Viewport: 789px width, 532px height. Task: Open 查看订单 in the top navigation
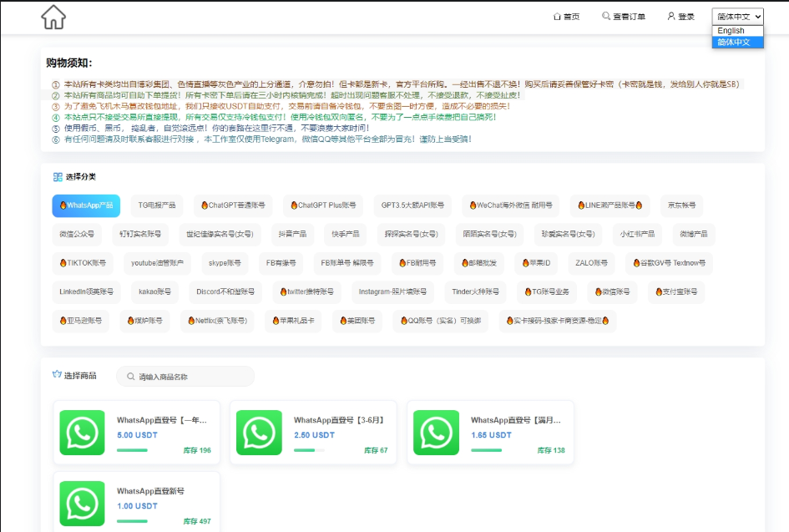(624, 17)
